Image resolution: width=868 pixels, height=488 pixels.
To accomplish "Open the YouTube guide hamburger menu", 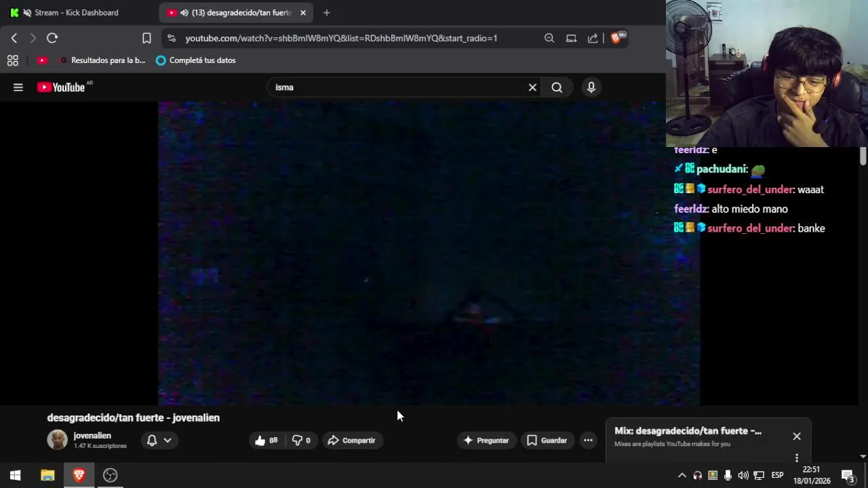I will tap(18, 87).
